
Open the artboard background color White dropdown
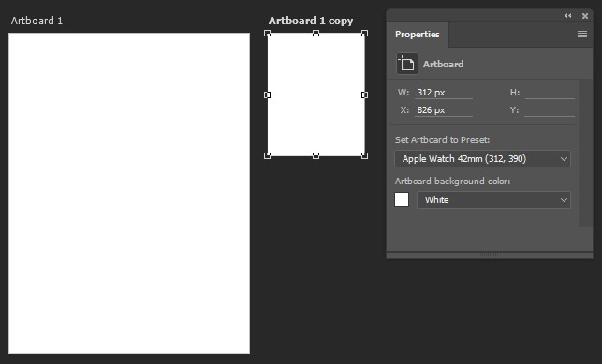pos(493,200)
